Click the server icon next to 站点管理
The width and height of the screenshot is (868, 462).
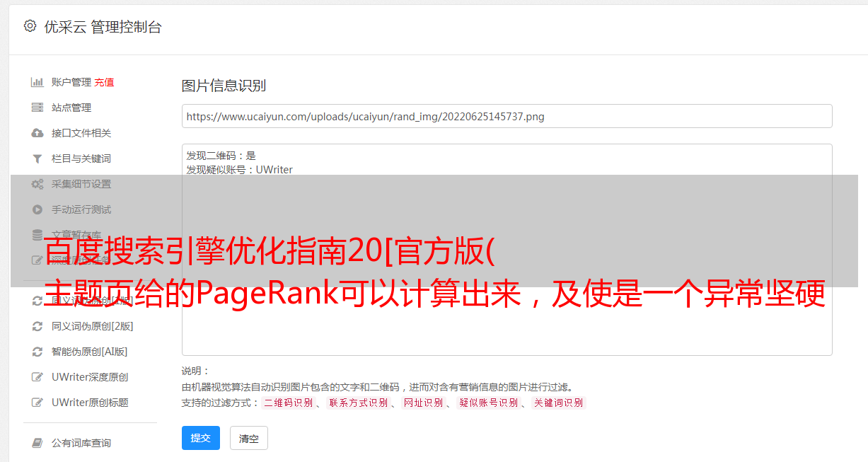click(37, 108)
